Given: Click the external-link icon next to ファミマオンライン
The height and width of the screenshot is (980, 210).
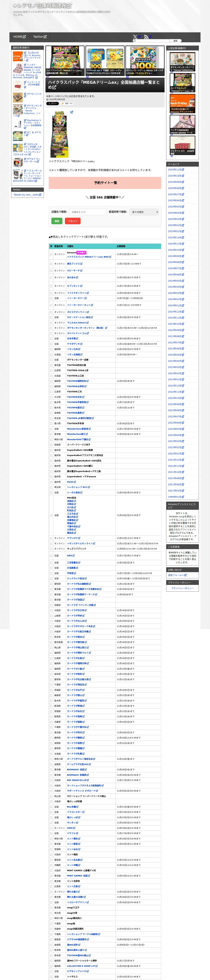Looking at the screenshot, I should tap(88, 293).
